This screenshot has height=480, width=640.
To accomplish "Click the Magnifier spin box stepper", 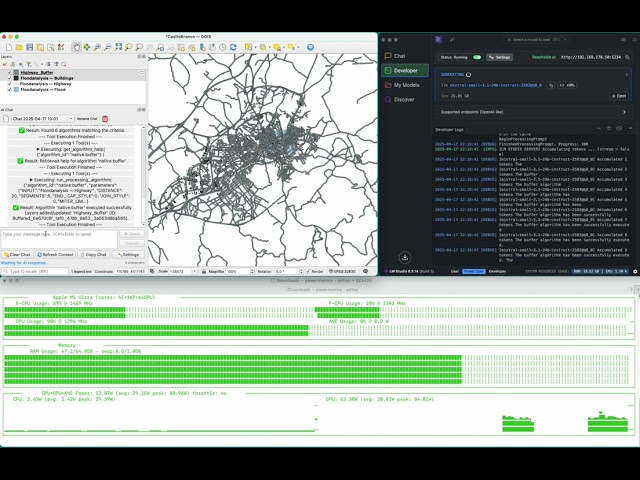I will (x=252, y=271).
